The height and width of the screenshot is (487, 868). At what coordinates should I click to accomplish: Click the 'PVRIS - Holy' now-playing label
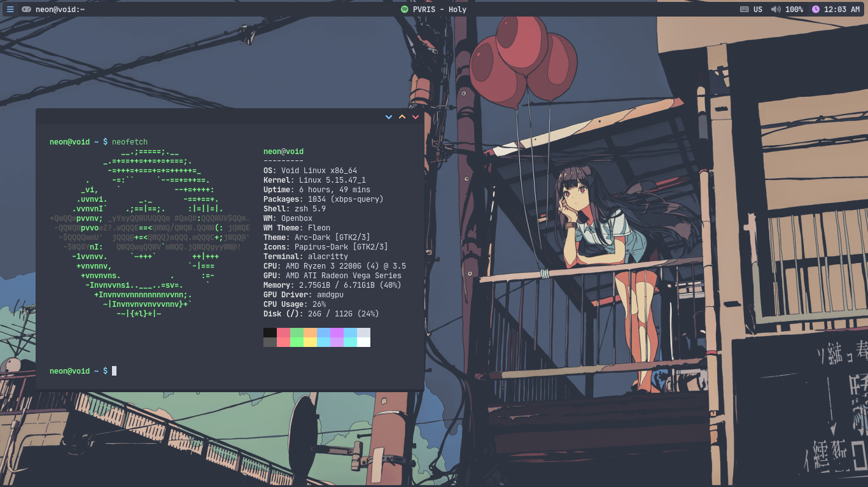(x=440, y=10)
